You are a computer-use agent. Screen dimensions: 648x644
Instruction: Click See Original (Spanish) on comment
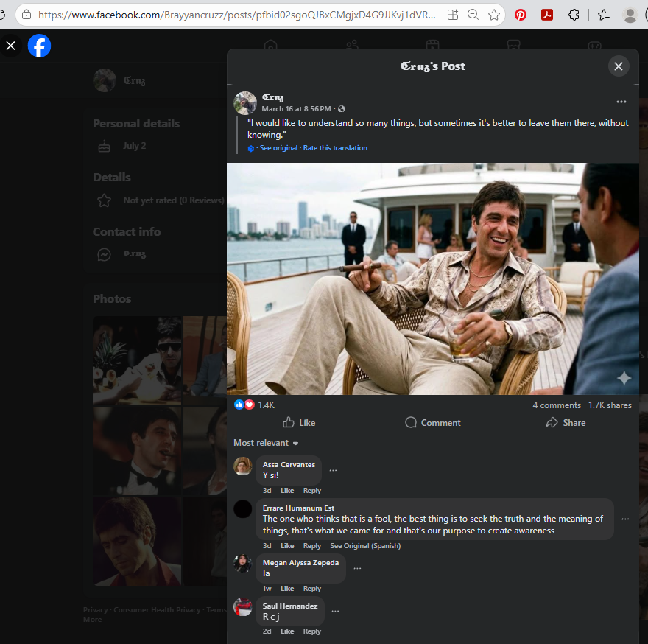(365, 546)
